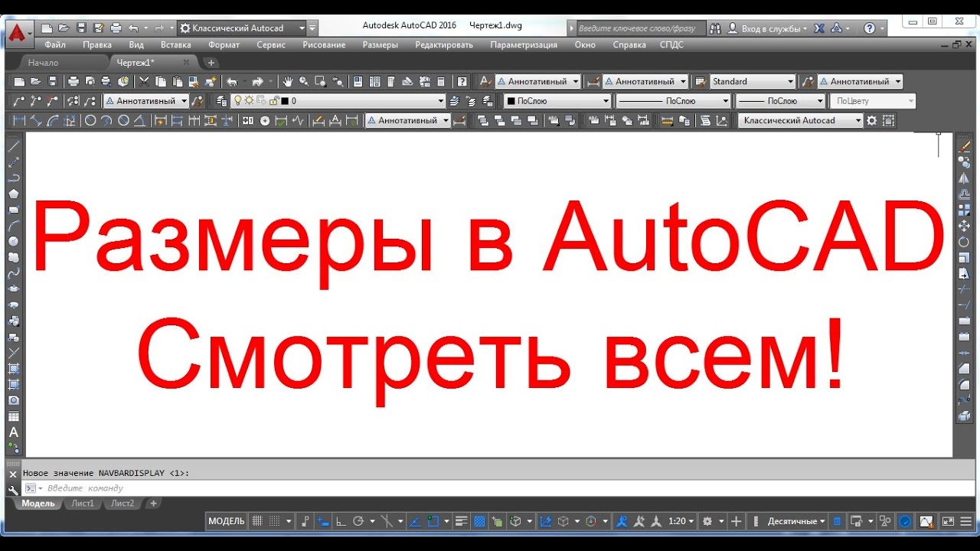Screen dimensions: 980x551
Task: Add a new layout with plus button
Action: tap(153, 504)
